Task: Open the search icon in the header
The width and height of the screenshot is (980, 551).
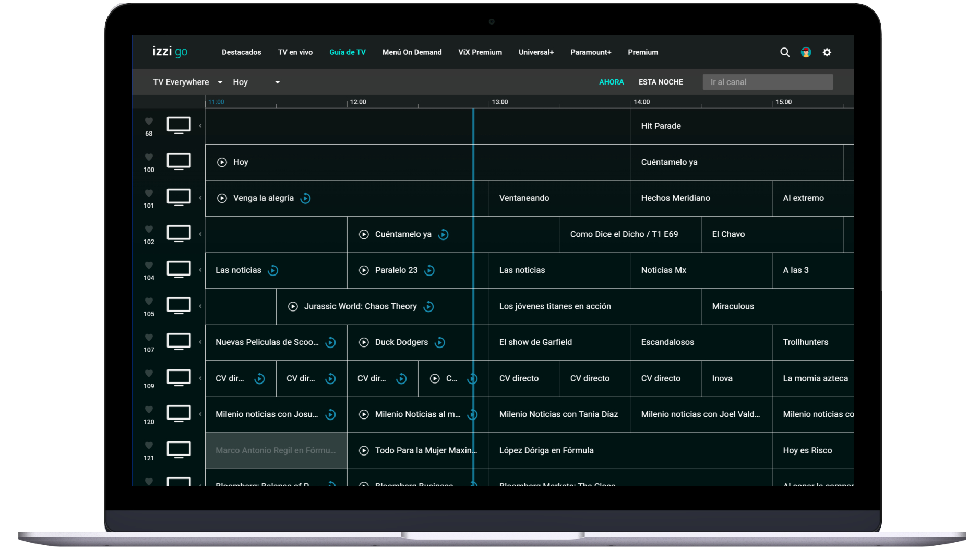Action: pyautogui.click(x=784, y=52)
